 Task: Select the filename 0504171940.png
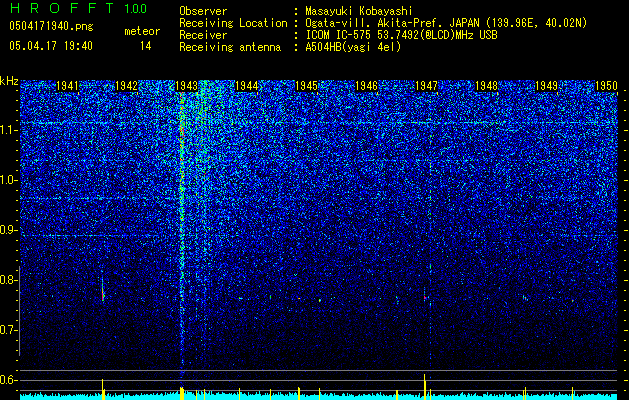[51, 27]
